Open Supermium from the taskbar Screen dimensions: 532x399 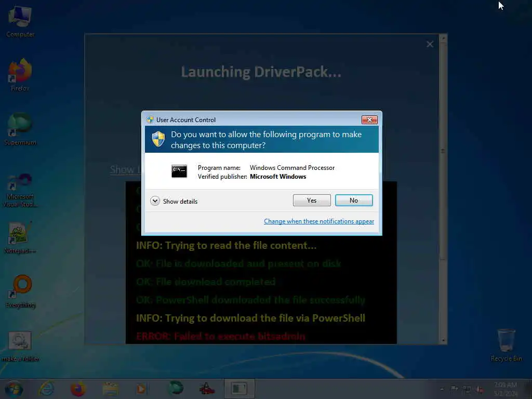[176, 388]
